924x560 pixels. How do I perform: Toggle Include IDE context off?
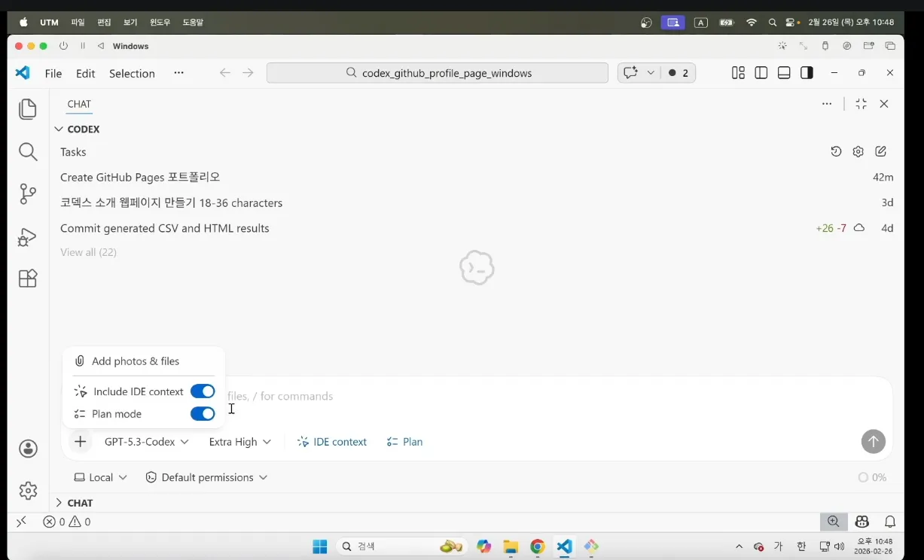tap(203, 391)
